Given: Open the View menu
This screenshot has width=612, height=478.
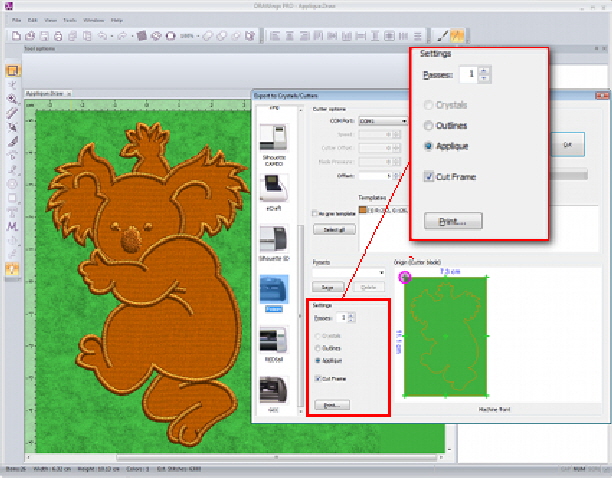Looking at the screenshot, I should click(x=50, y=20).
